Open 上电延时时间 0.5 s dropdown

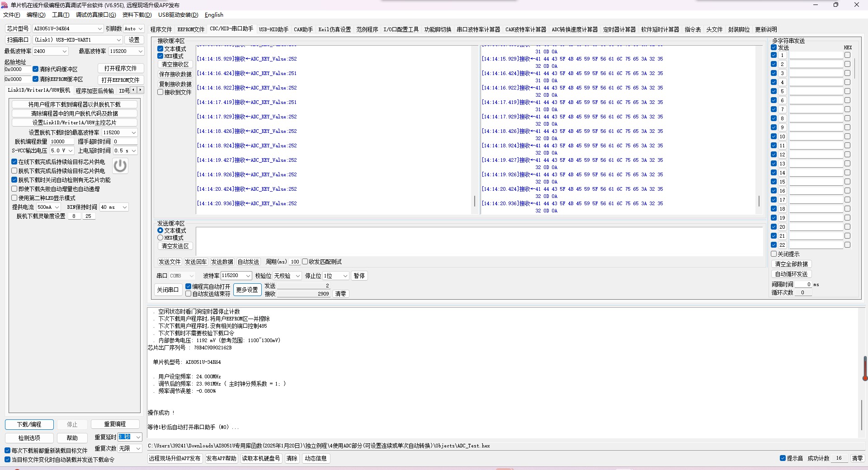[x=134, y=150]
